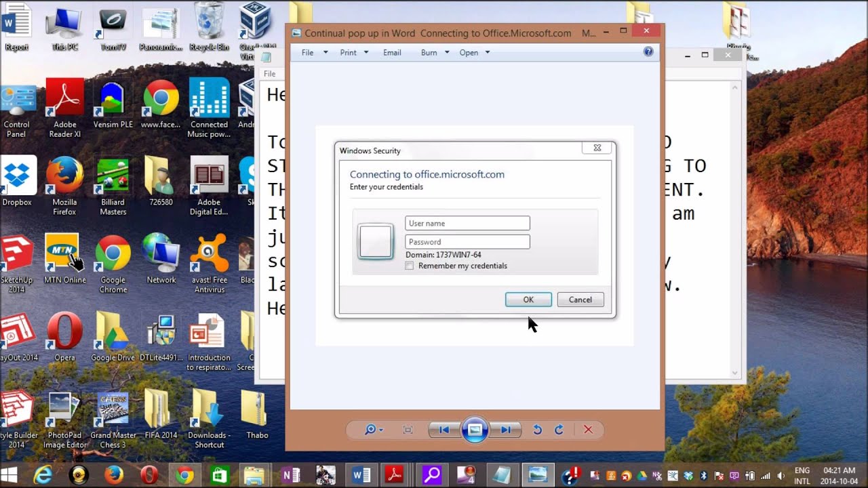Screen dimensions: 868x488
Task: Open Recycle Bin desktop icon
Action: point(209,27)
